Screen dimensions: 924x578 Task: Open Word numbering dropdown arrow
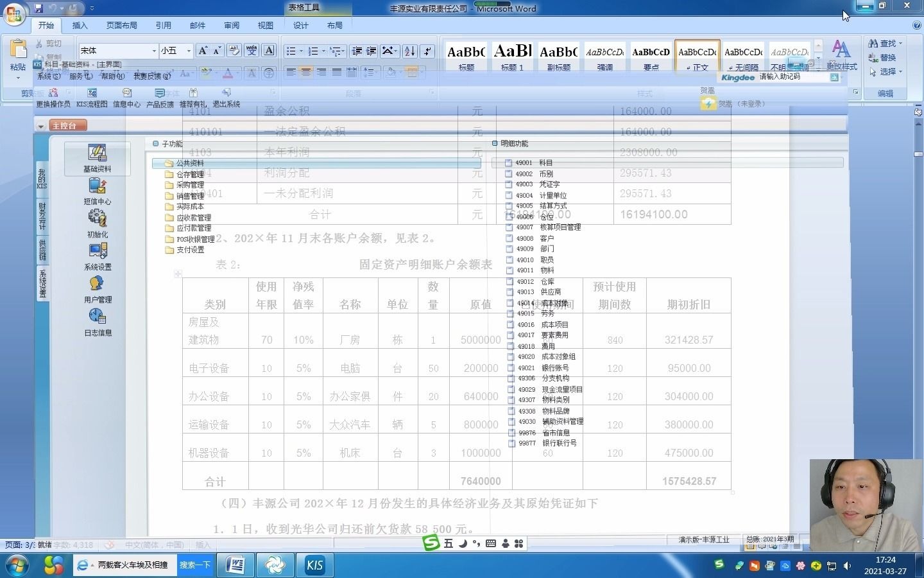(323, 51)
